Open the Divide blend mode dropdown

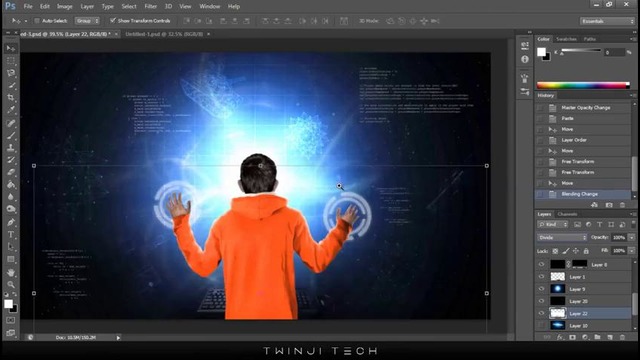click(562, 238)
